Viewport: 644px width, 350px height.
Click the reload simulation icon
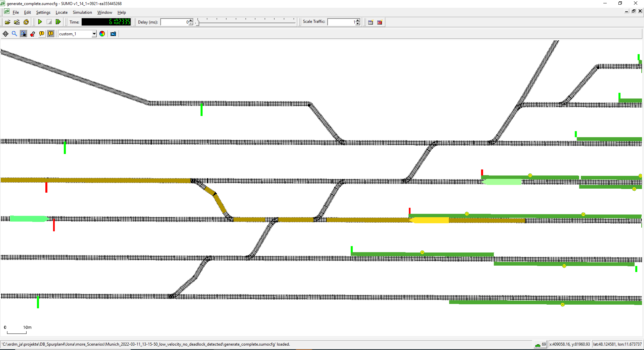26,22
